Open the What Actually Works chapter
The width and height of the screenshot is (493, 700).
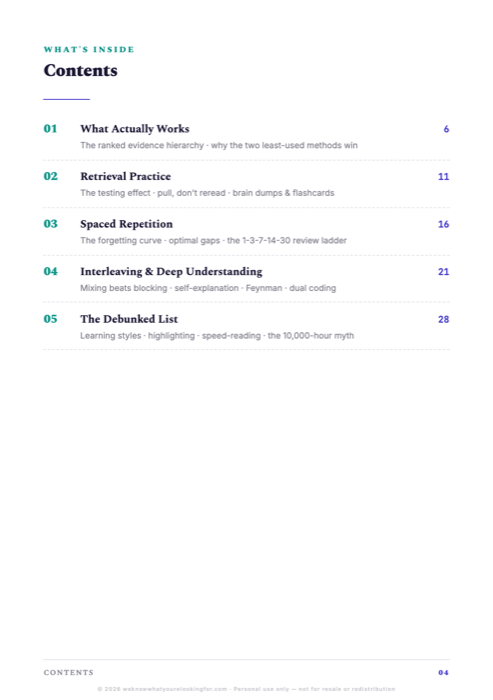(134, 129)
